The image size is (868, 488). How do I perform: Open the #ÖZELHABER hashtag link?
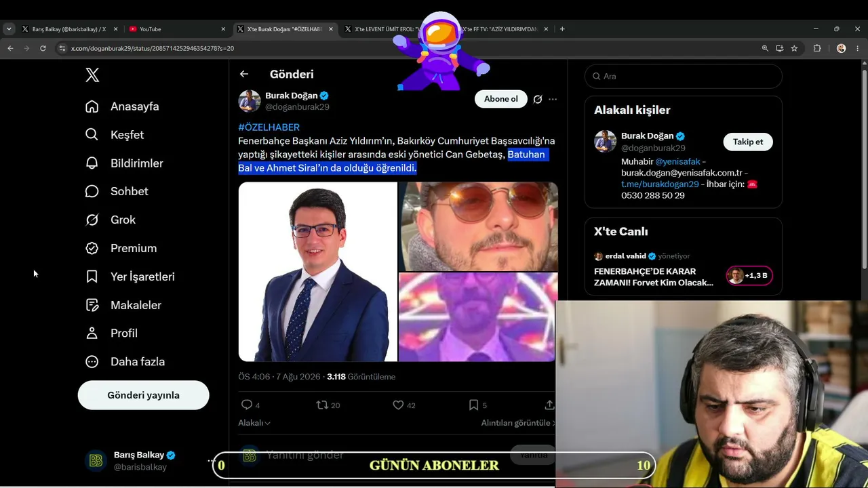pos(269,127)
